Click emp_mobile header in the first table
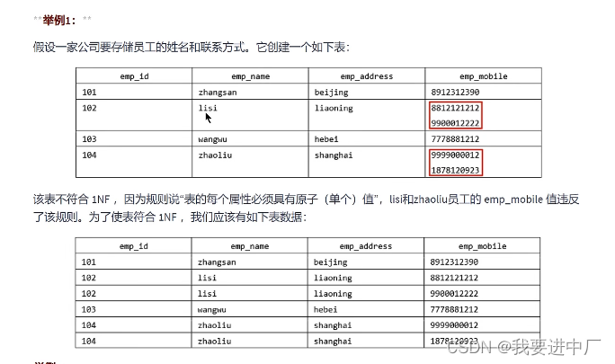Screen dimensions: 615x364 (x=483, y=76)
